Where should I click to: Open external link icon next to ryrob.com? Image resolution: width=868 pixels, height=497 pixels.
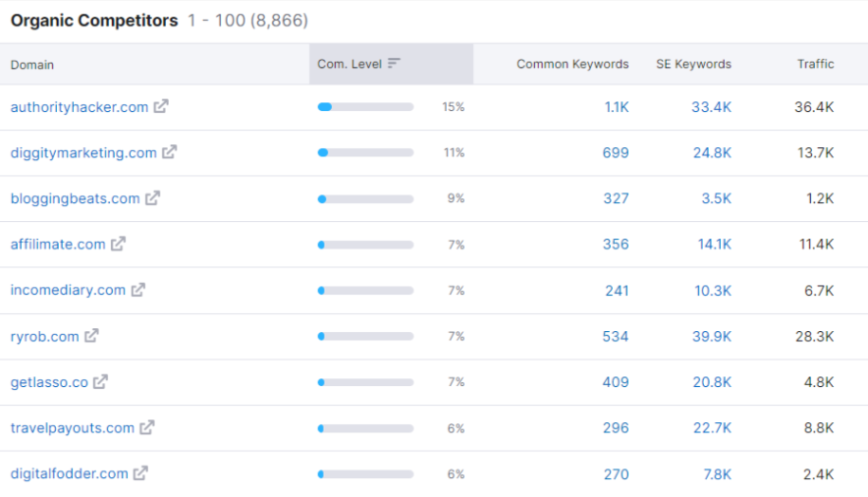(x=91, y=336)
